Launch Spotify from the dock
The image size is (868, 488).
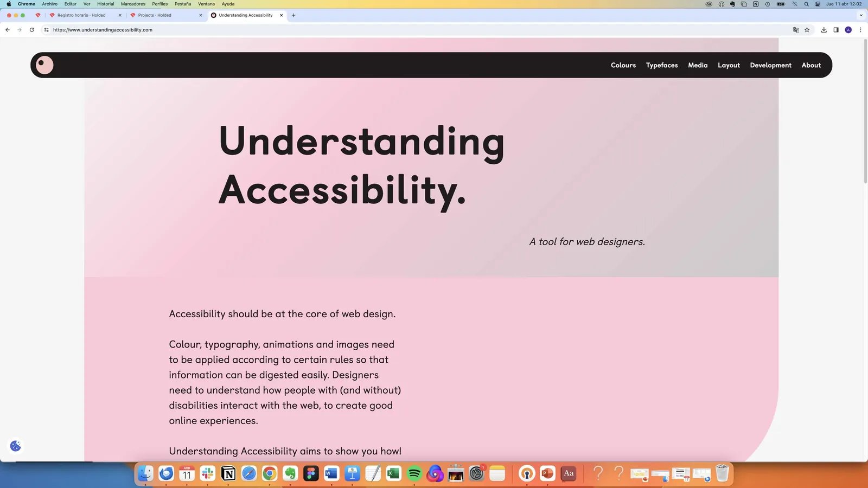(414, 473)
